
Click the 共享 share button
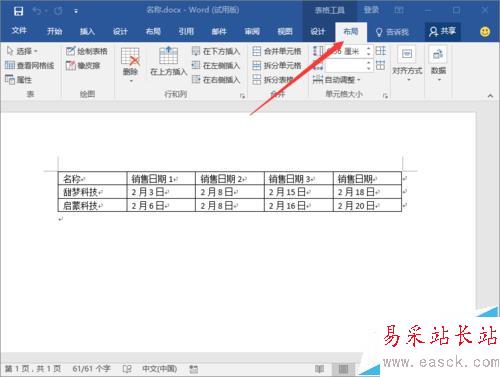(442, 31)
